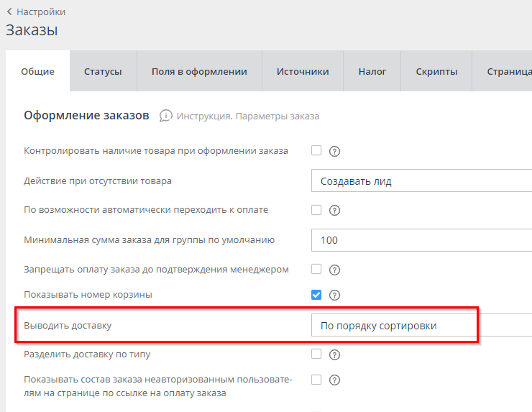The image size is (532, 412).
Task: Uncheck 'Показывать номер корзины' checkbox
Action: (316, 295)
